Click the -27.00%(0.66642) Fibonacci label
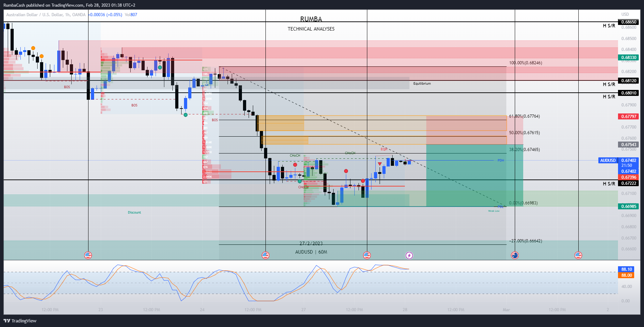This screenshot has width=644, height=327. click(x=526, y=241)
